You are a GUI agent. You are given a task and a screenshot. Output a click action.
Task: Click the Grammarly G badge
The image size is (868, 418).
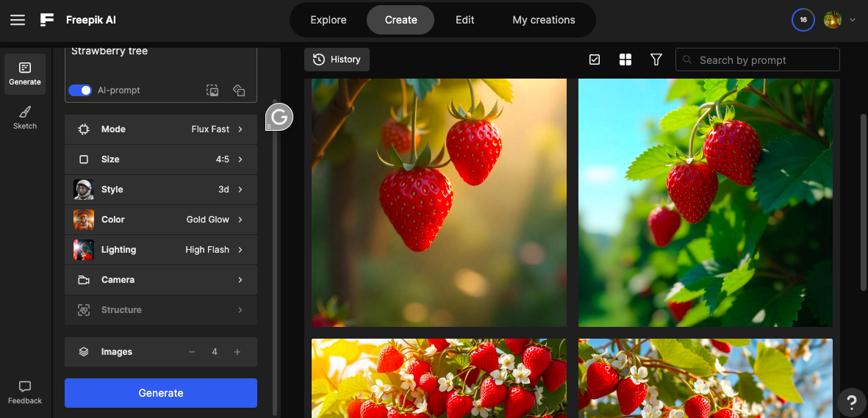pyautogui.click(x=279, y=117)
